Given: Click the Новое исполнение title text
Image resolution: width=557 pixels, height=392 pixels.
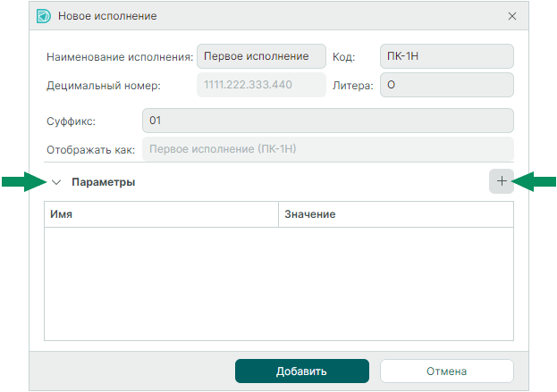Looking at the screenshot, I should [107, 16].
